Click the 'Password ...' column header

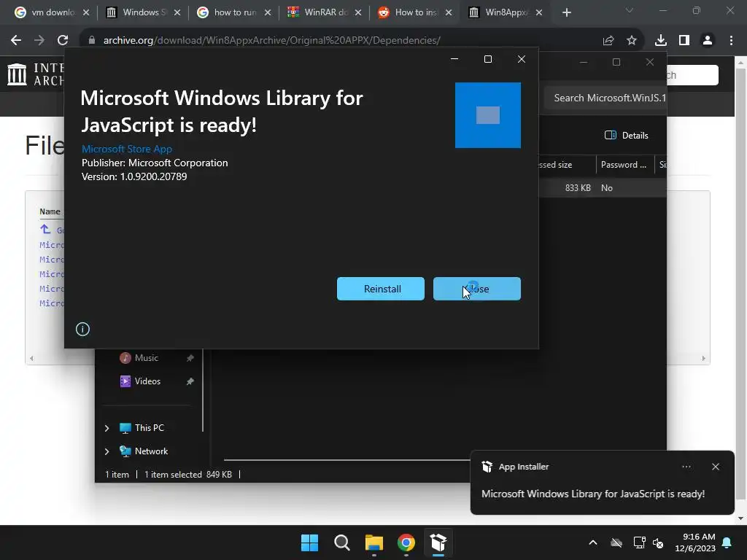[x=624, y=165]
